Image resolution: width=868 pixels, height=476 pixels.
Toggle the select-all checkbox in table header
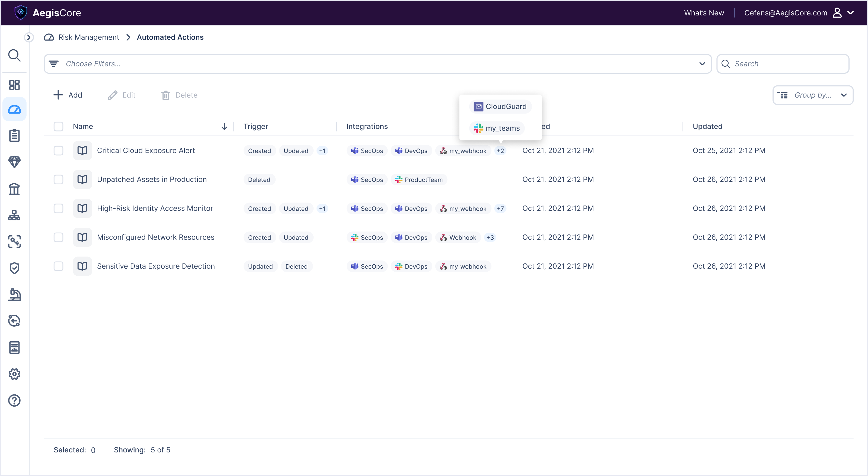click(58, 126)
